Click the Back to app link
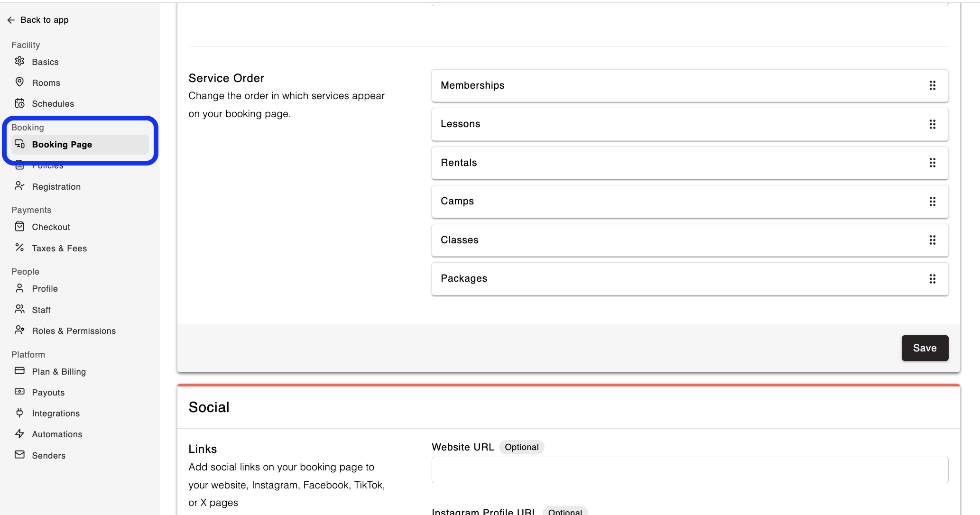Image resolution: width=980 pixels, height=515 pixels. pos(44,20)
